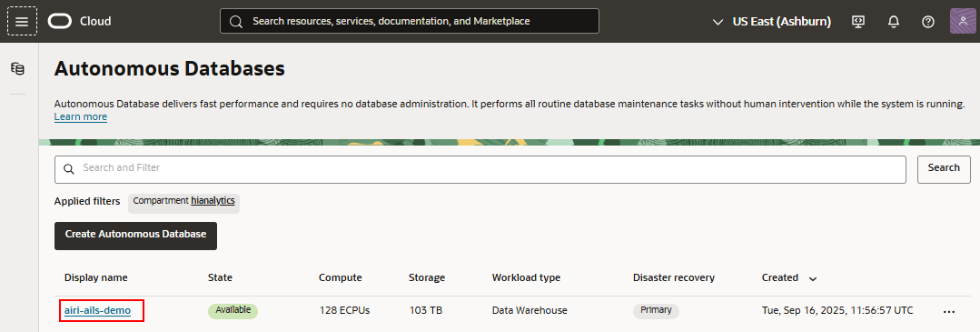Toggle sort arrow on Created column
The width and height of the screenshot is (980, 332).
tap(813, 278)
